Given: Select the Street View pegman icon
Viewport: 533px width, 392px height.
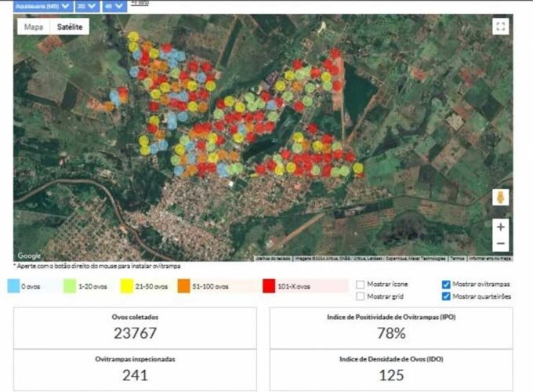Looking at the screenshot, I should click(500, 198).
